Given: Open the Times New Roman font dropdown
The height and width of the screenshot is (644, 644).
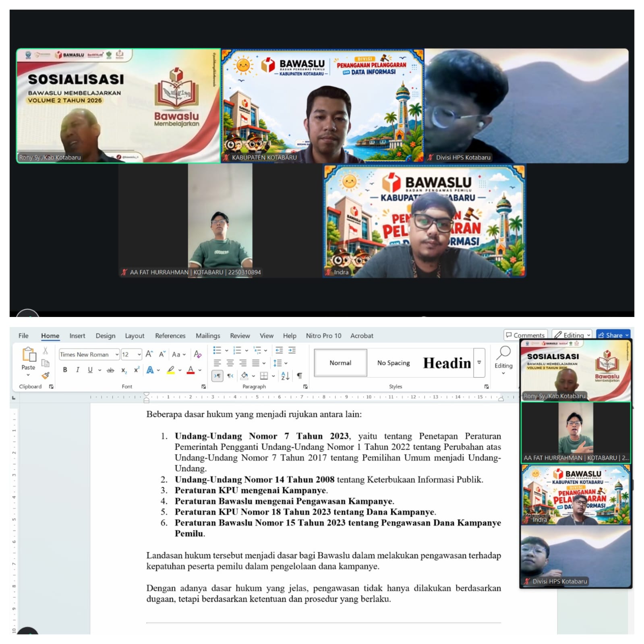Looking at the screenshot, I should pos(117,354).
